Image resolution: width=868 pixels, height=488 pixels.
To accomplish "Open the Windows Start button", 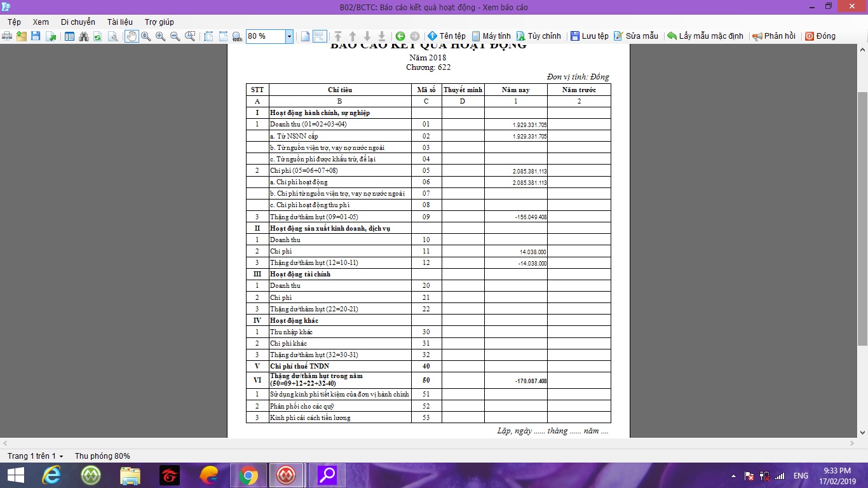I will (x=15, y=475).
